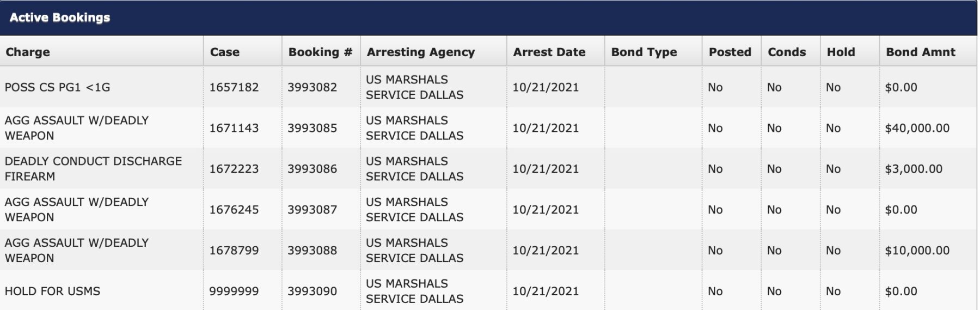This screenshot has width=980, height=310.
Task: Click case number 1676245
Action: click(234, 210)
